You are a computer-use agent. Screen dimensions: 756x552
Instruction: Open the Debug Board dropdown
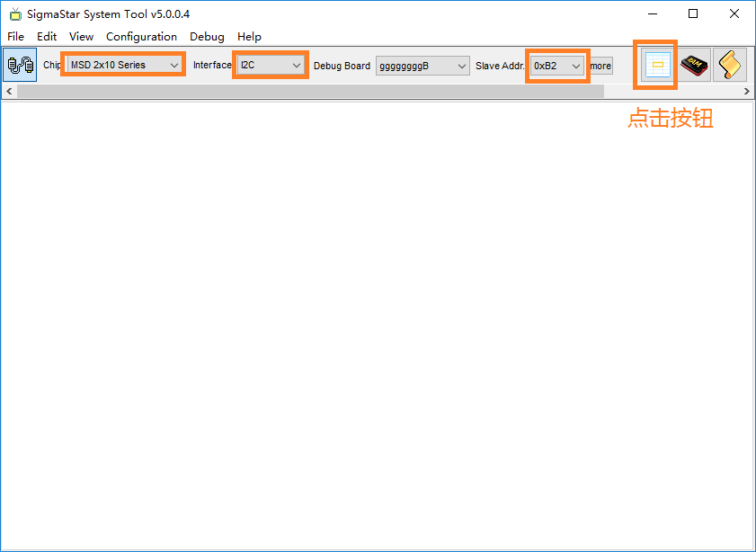click(x=422, y=66)
